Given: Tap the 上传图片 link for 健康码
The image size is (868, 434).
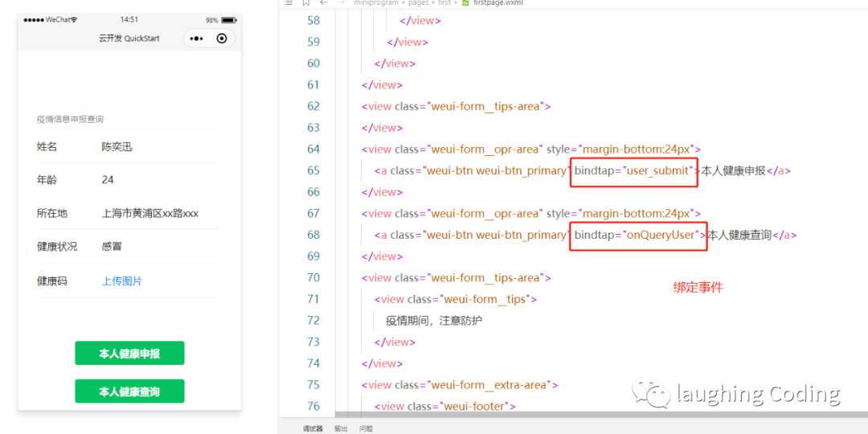Looking at the screenshot, I should click(122, 281).
